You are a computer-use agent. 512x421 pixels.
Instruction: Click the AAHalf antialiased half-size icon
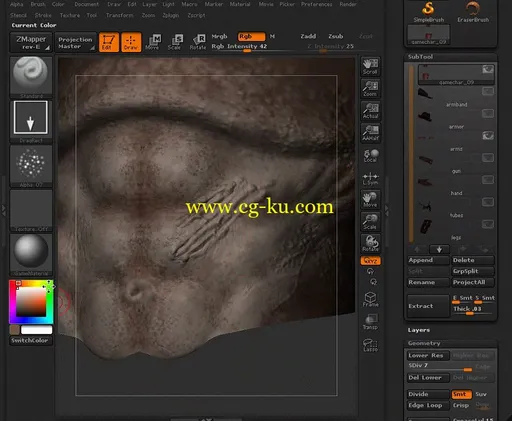[370, 133]
